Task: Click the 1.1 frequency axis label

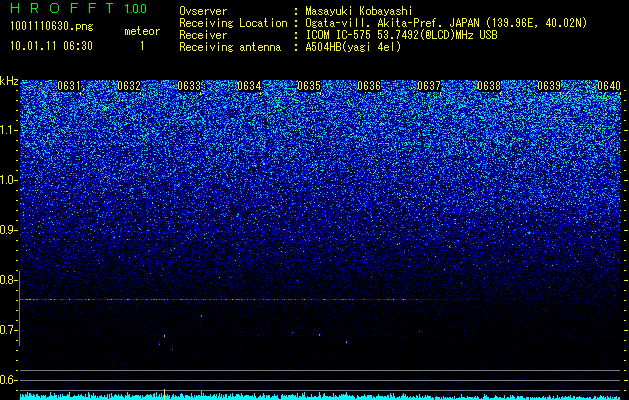Action: pyautogui.click(x=8, y=130)
